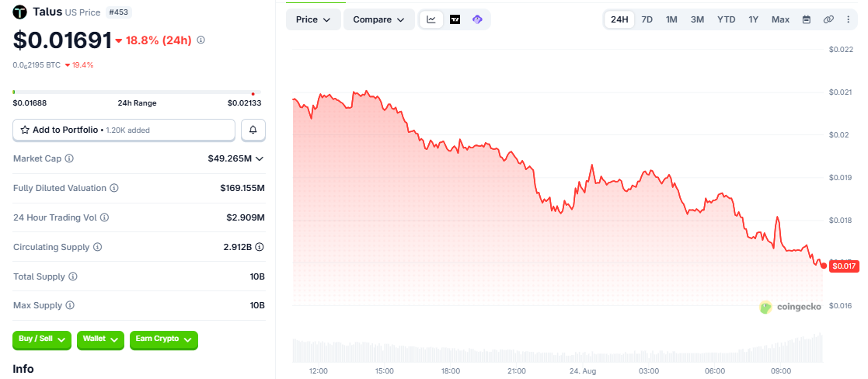Viewport: 868px width, 379px height.
Task: Open Earn Crypto dropdown
Action: click(164, 339)
